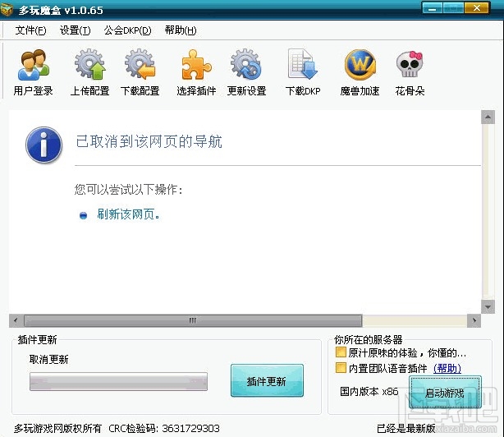Minimize the 多玩魔盒 window

[432, 8]
